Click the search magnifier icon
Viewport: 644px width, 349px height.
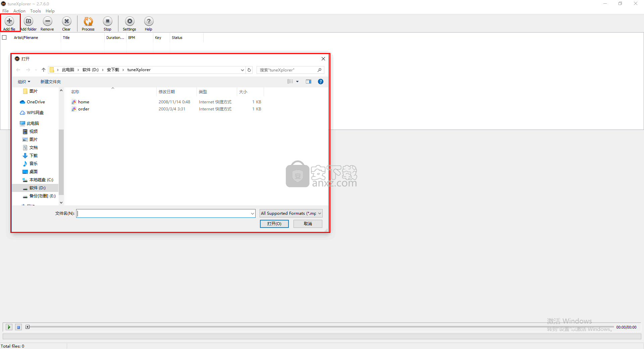click(x=320, y=70)
